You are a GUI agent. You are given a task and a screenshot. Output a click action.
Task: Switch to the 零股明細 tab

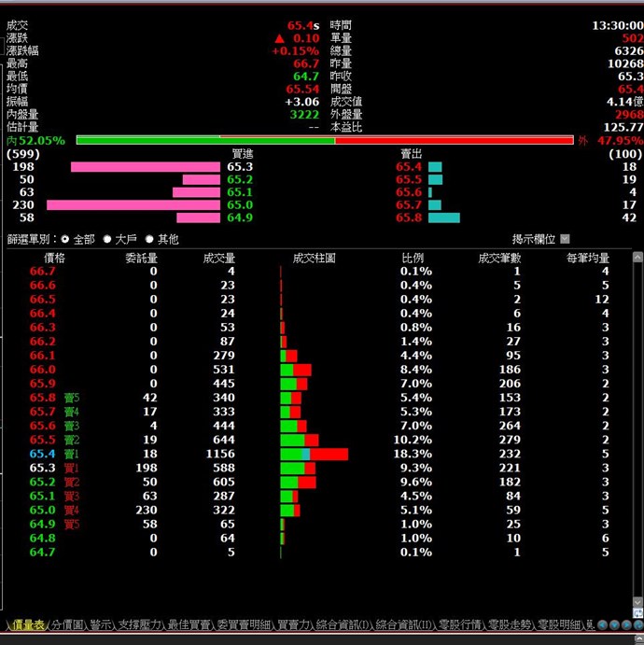(559, 625)
